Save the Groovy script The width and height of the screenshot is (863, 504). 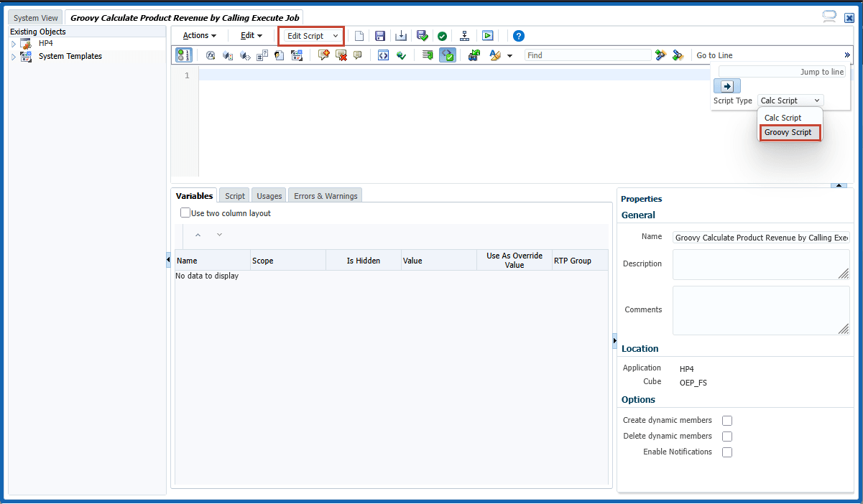pos(380,36)
